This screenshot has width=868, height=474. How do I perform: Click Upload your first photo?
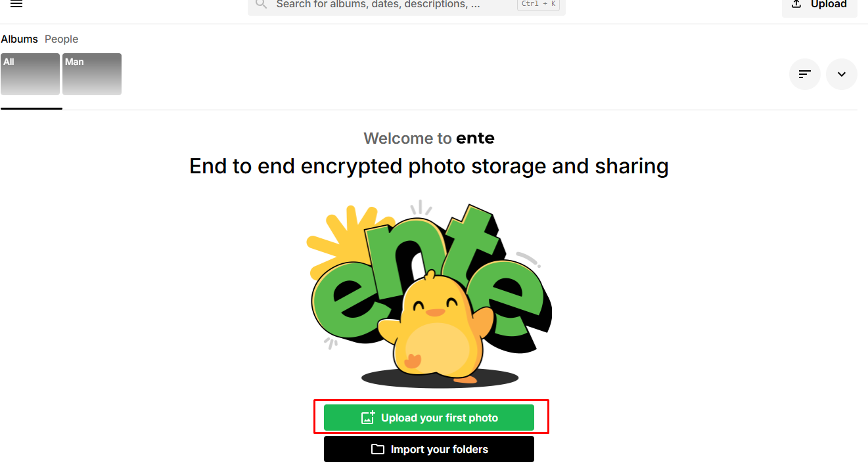tap(439, 418)
